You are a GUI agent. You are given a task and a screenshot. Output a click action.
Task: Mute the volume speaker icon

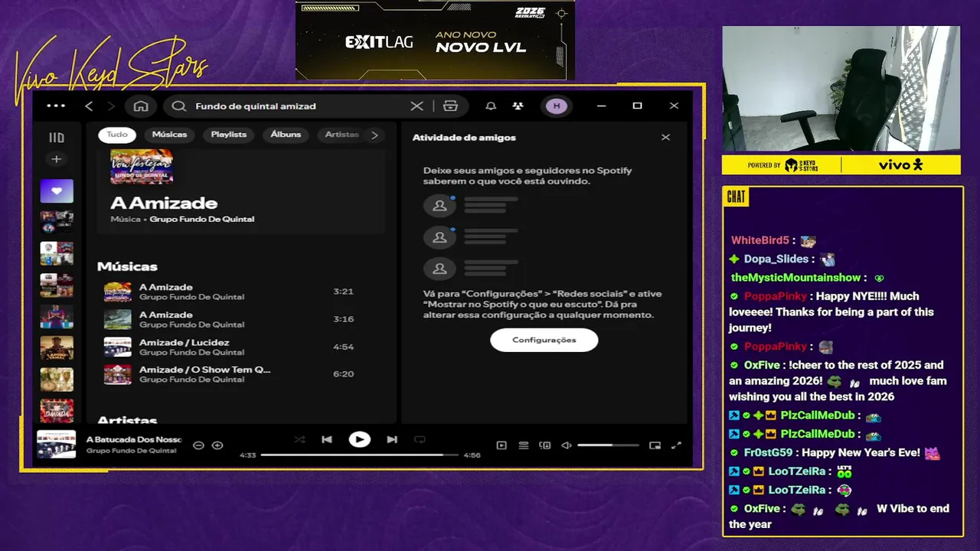pyautogui.click(x=567, y=445)
